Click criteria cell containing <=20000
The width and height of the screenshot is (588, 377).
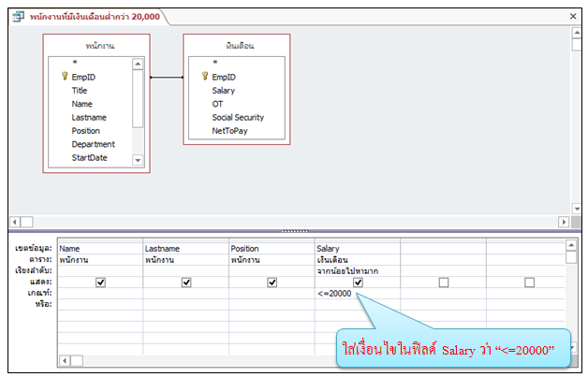point(358,294)
